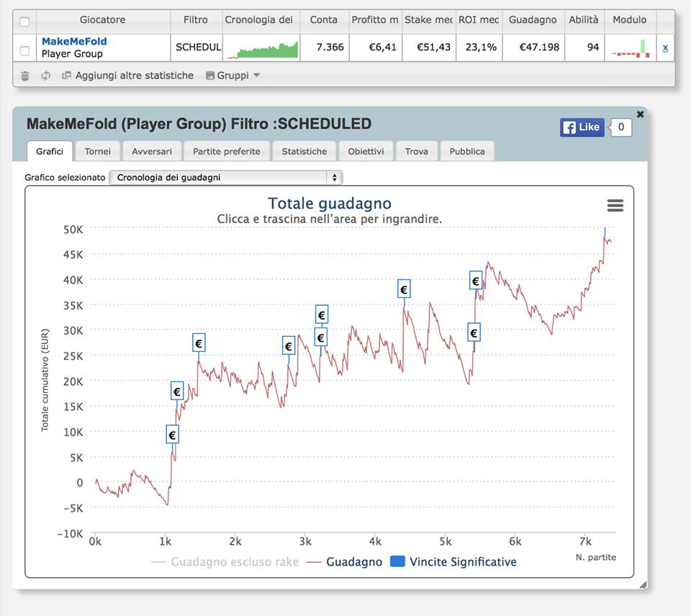Screen dimensions: 691x616
Task: Click the 23,1% ROI cell
Action: point(479,47)
